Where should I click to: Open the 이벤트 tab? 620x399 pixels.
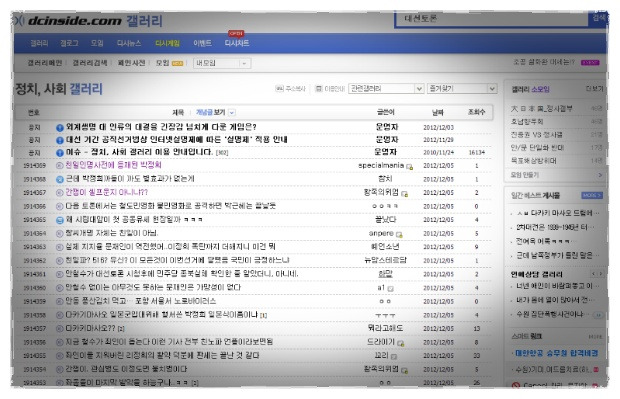click(x=202, y=43)
